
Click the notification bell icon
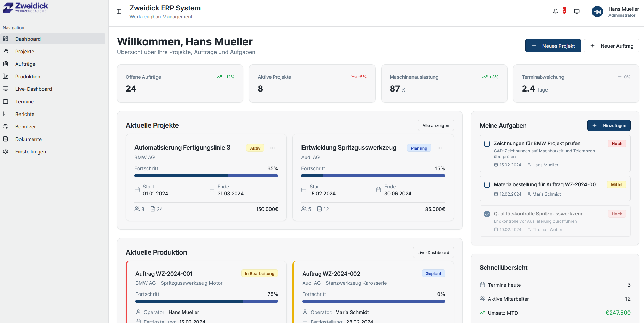555,11
